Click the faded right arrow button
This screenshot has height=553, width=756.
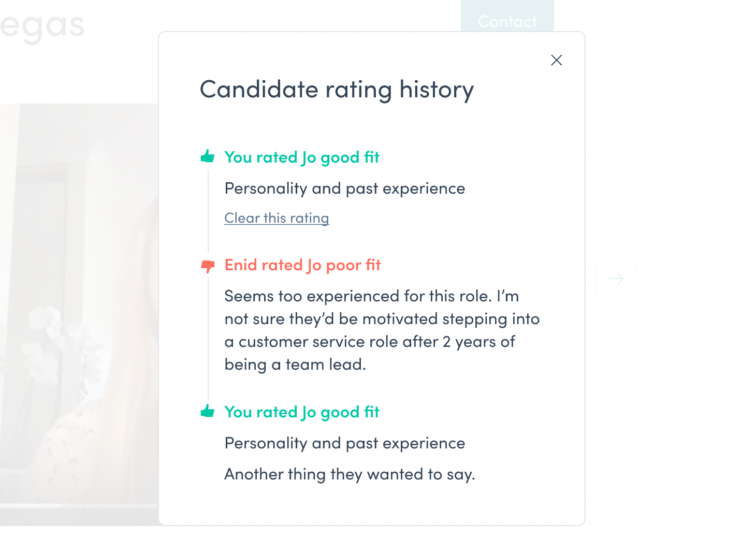click(616, 279)
